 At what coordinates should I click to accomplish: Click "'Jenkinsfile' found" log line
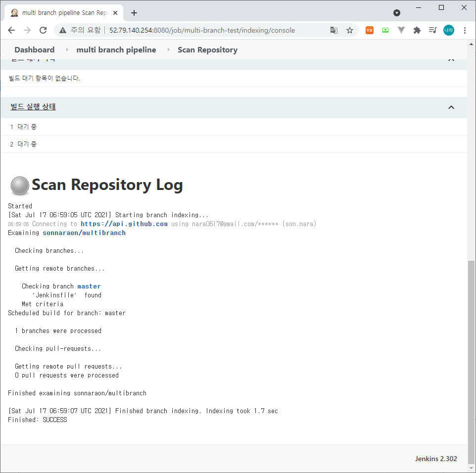pos(67,295)
